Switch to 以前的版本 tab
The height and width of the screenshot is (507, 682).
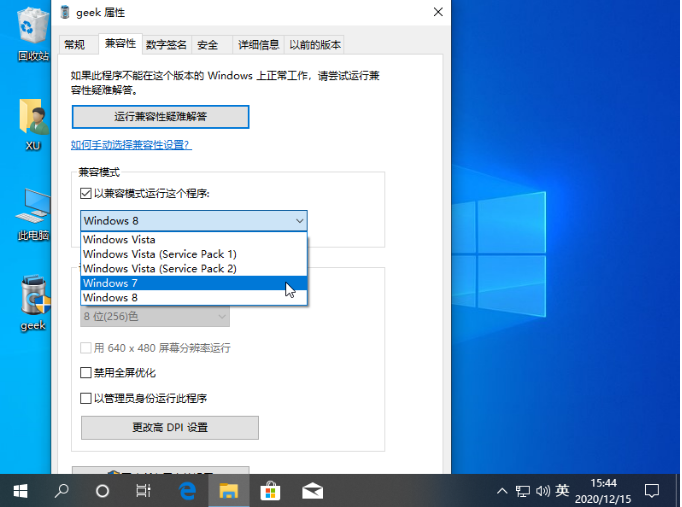(315, 45)
